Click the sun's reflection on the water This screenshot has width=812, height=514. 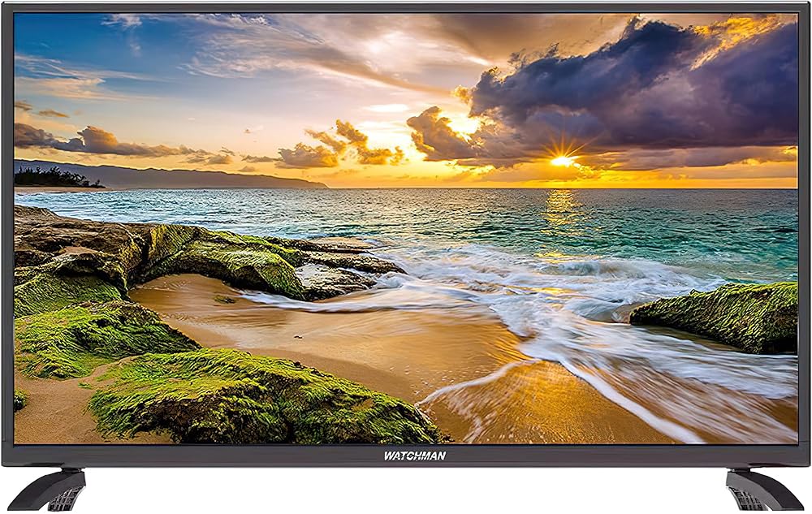(x=562, y=211)
